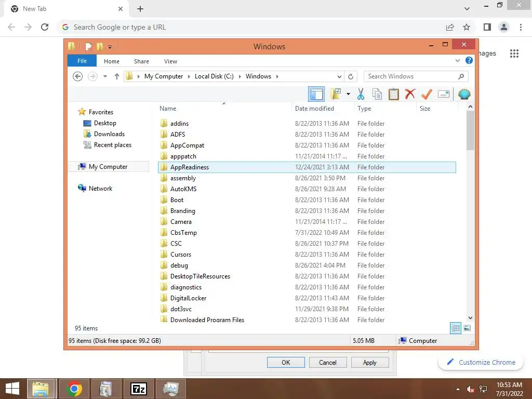This screenshot has width=532, height=399.
Task: Click Local Disk (C:) in the breadcrumb
Action: pos(214,76)
